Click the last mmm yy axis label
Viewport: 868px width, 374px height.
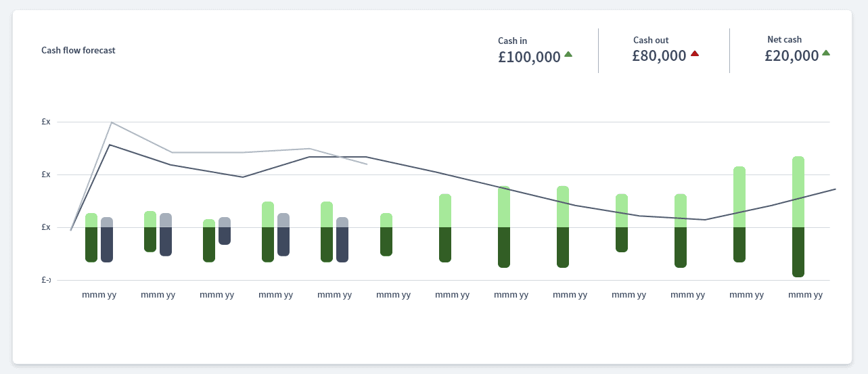[805, 295]
